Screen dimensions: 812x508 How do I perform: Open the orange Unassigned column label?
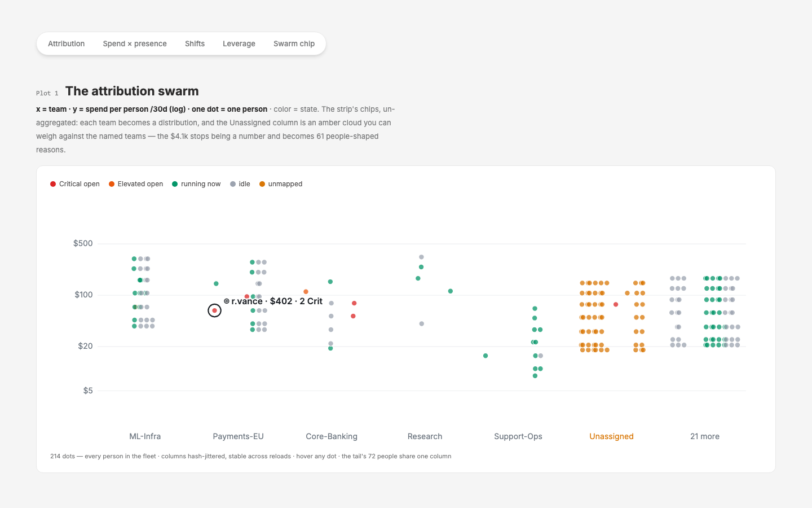point(611,436)
